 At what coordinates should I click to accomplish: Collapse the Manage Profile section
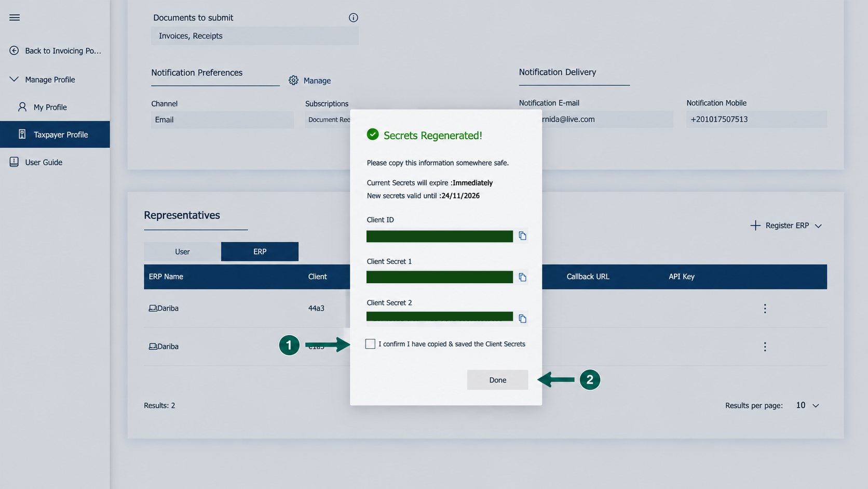(14, 80)
